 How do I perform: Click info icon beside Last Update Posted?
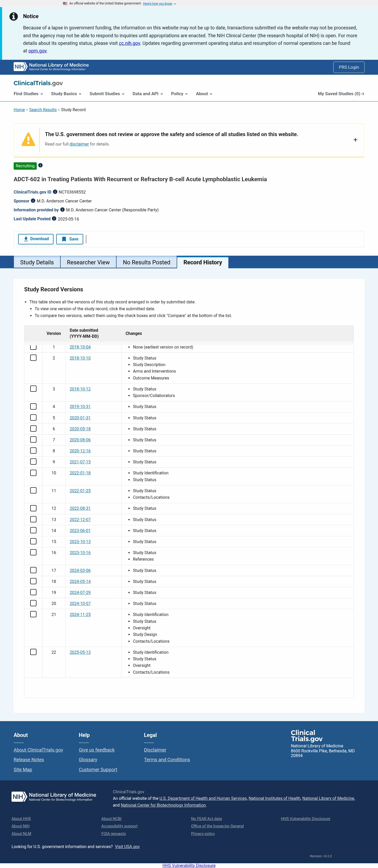pyautogui.click(x=54, y=219)
